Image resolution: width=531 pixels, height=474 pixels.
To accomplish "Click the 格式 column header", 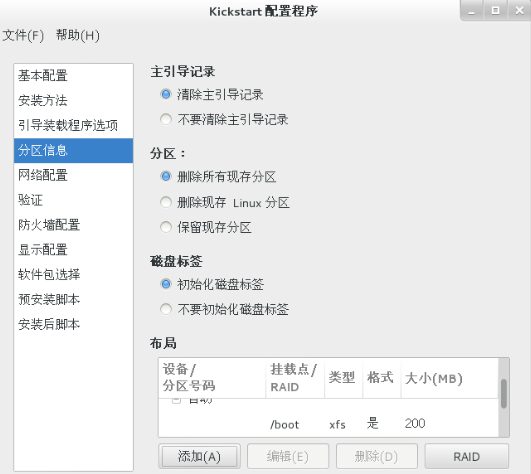I will click(382, 378).
